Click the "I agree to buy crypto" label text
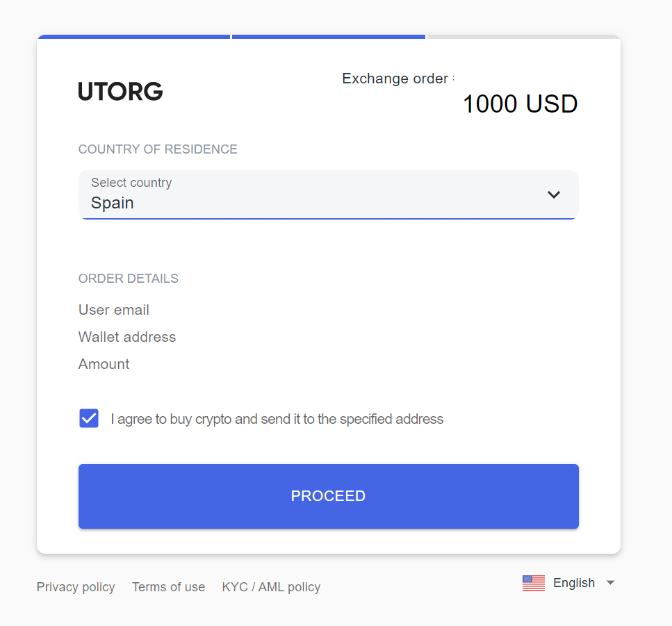The width and height of the screenshot is (672, 626). tap(277, 419)
